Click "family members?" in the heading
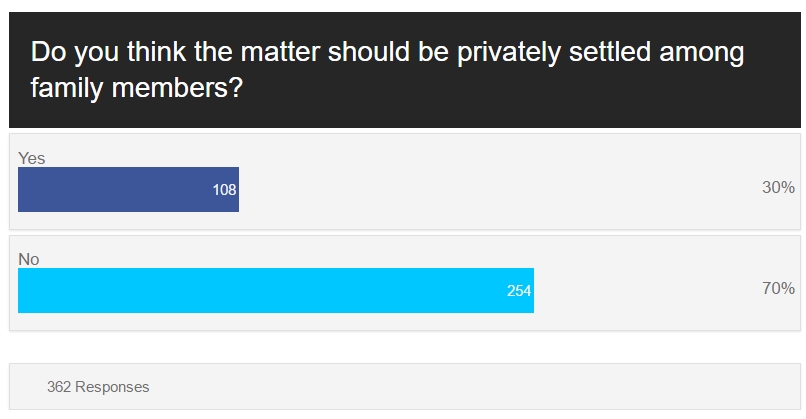The height and width of the screenshot is (419, 806). point(137,88)
